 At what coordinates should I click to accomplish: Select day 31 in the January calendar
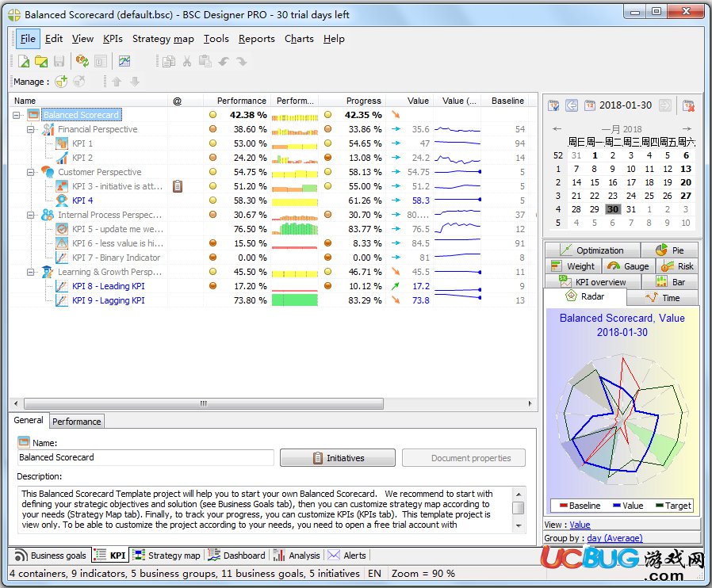click(630, 209)
